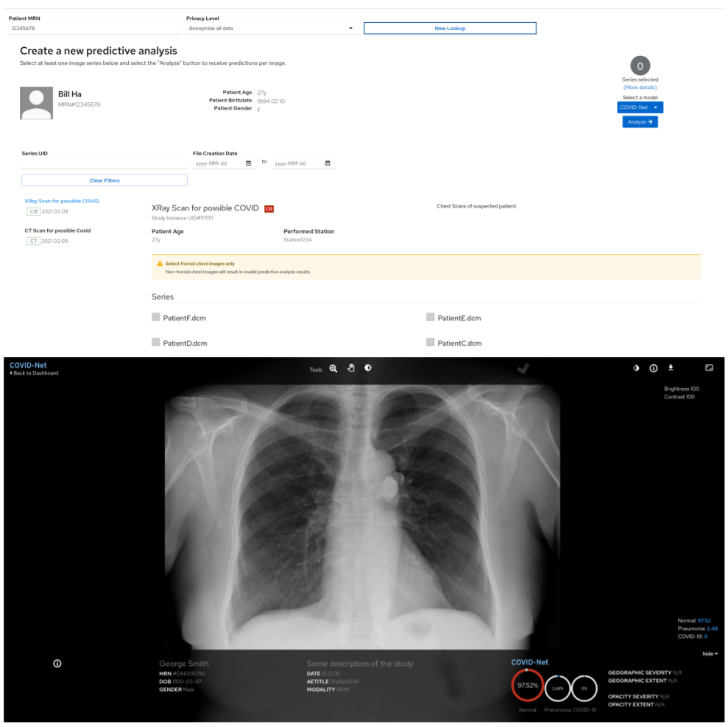Viewport: 728px width, 727px height.
Task: Select the PatientF.dcm checkbox
Action: (155, 316)
